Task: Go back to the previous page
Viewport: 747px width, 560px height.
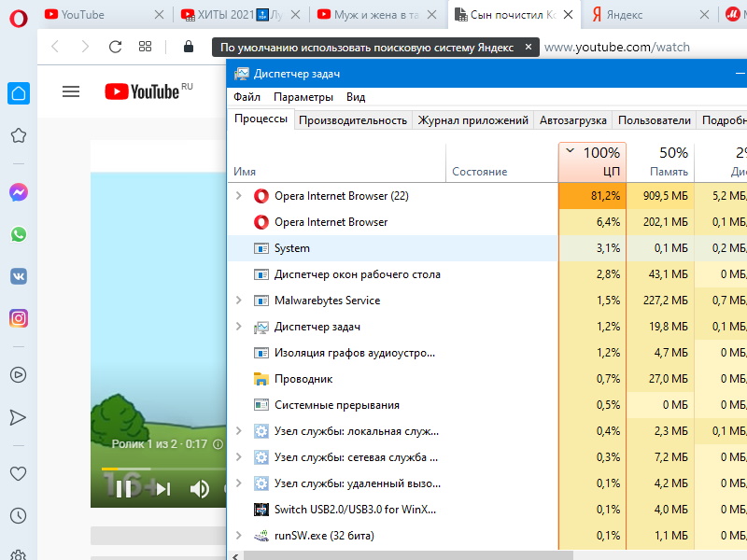Action: point(55,47)
